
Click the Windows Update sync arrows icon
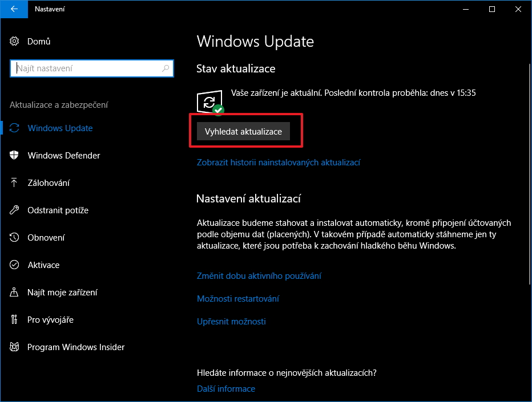pos(14,128)
